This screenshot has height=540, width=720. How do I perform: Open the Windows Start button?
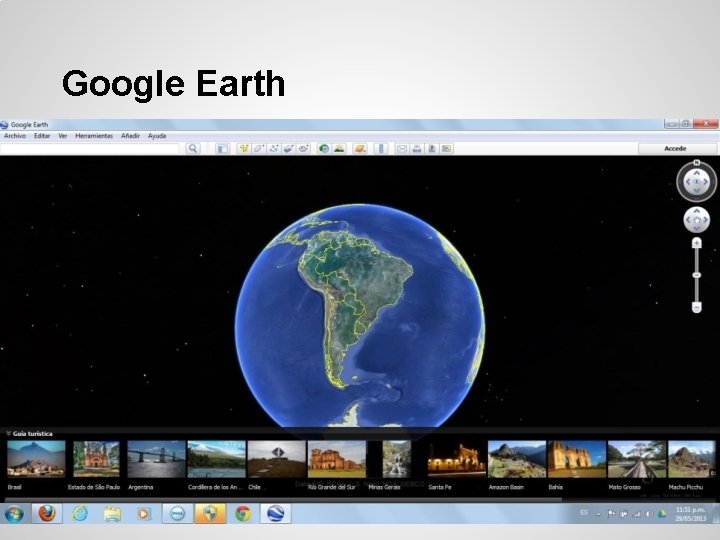point(14,514)
